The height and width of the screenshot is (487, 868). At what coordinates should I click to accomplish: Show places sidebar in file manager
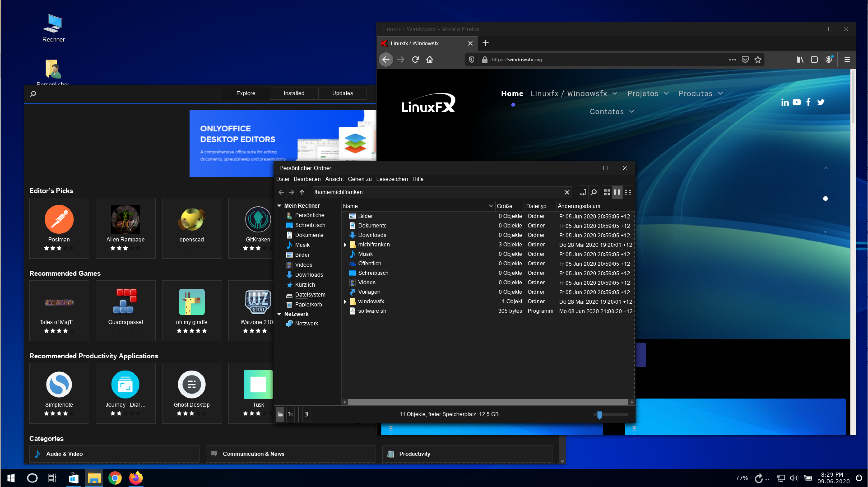(x=280, y=414)
